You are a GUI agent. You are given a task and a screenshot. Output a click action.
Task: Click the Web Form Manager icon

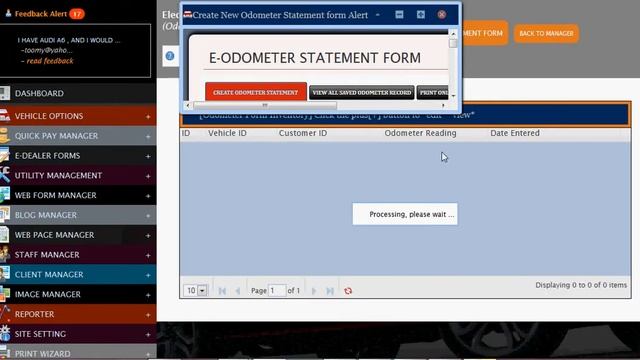tap(4, 195)
